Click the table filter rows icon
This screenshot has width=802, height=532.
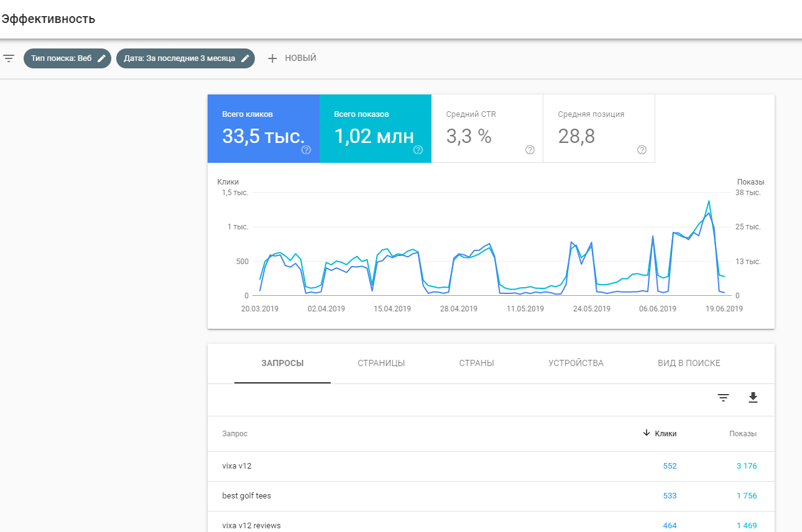click(x=723, y=398)
